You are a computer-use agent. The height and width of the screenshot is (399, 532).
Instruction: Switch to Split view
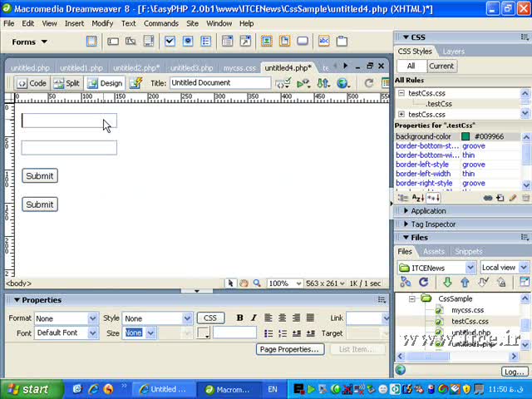[x=66, y=83]
